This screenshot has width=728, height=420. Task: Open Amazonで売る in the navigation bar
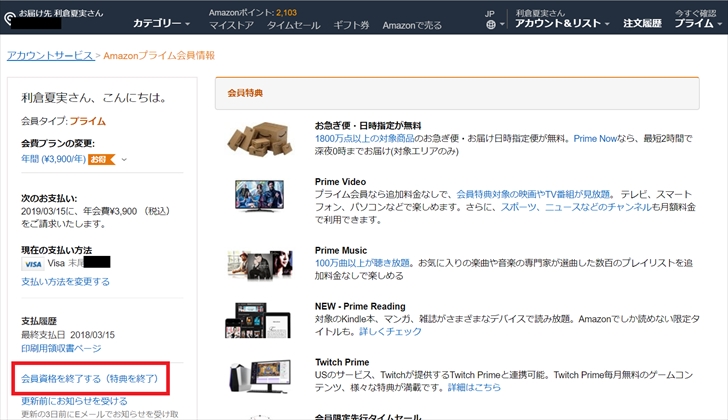(412, 26)
